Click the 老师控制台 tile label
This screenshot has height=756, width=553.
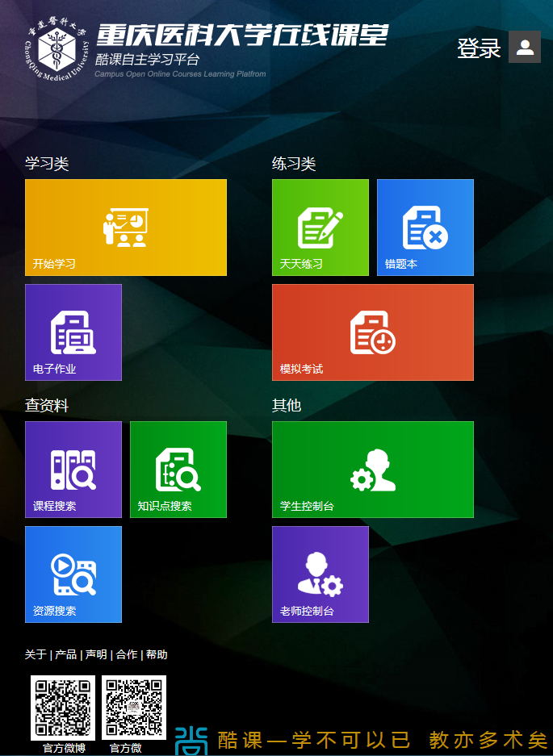point(307,611)
